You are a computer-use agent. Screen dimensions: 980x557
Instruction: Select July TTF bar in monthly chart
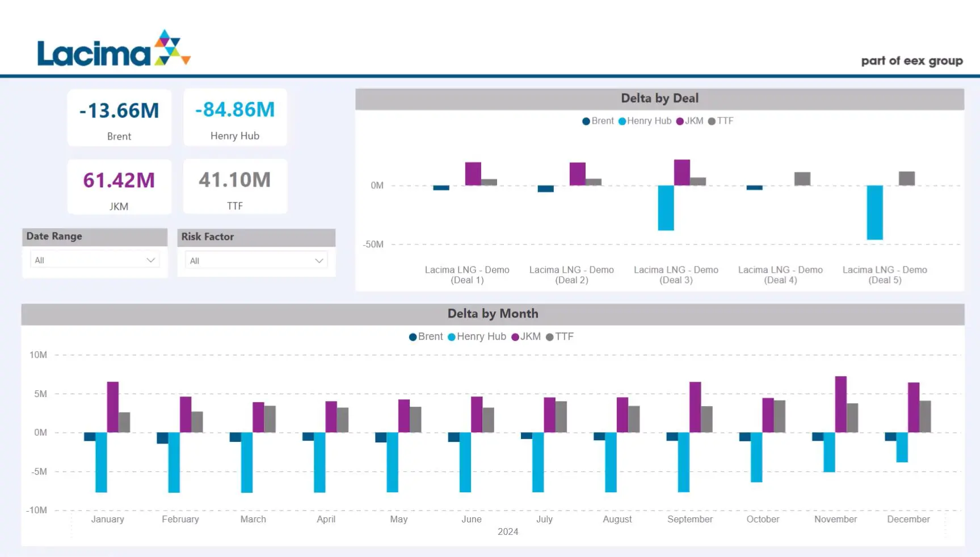click(561, 417)
